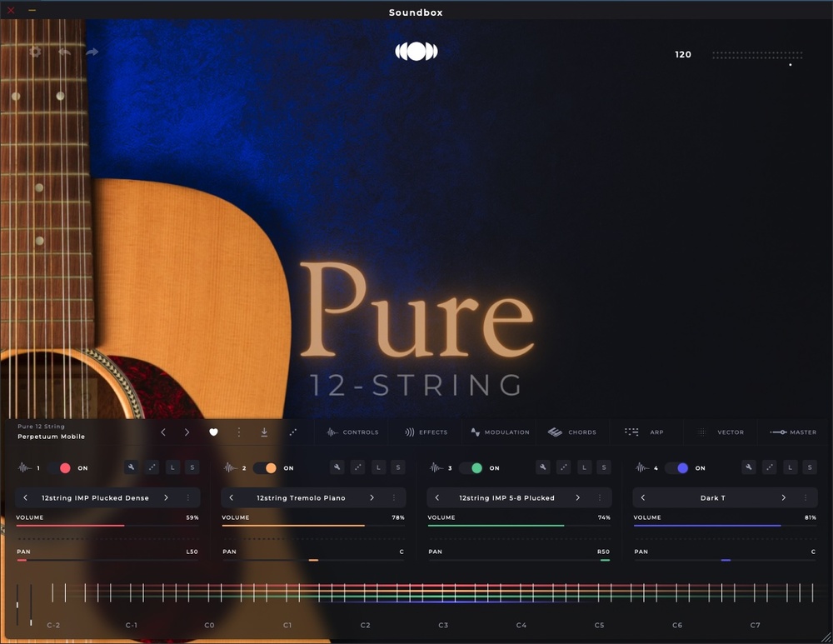The height and width of the screenshot is (644, 833).
Task: Solo layer 3 with the S button
Action: (604, 467)
